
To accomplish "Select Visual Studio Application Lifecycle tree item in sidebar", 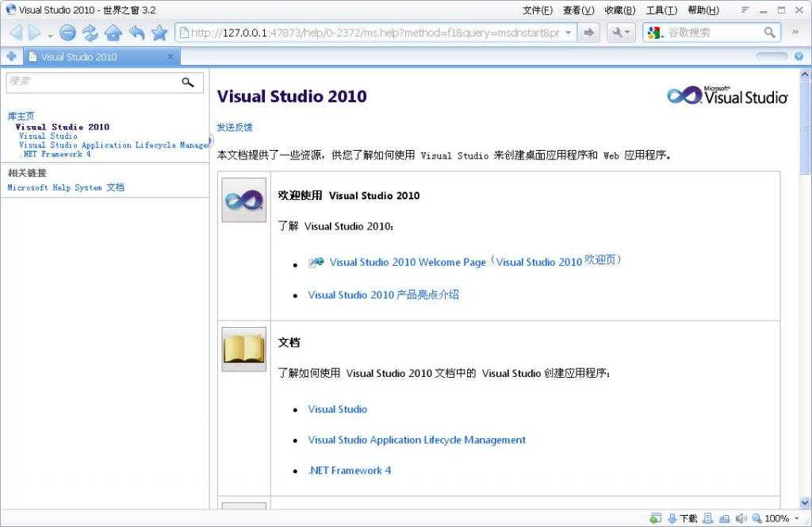I will pyautogui.click(x=113, y=145).
